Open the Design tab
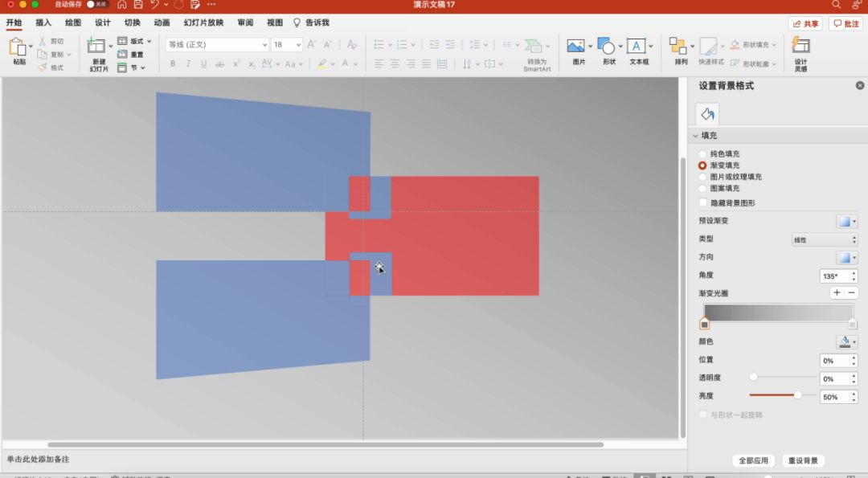This screenshot has height=478, width=868. 102,22
